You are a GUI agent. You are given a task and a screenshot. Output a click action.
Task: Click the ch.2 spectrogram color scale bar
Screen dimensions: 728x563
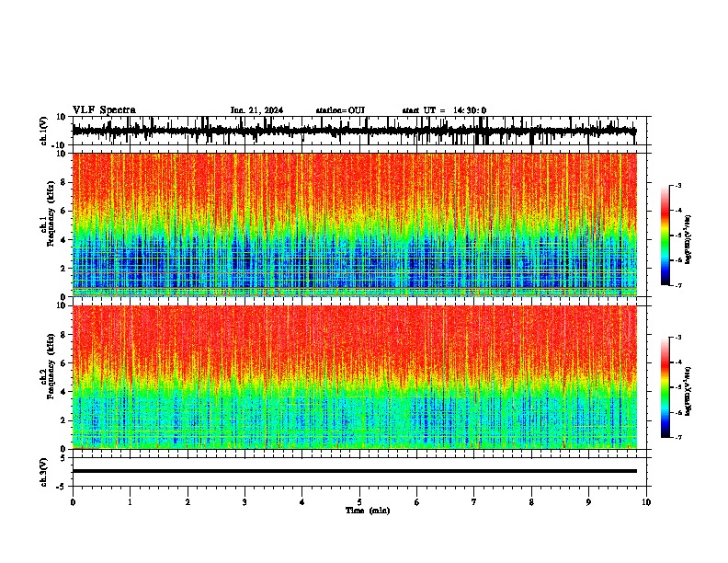point(665,387)
